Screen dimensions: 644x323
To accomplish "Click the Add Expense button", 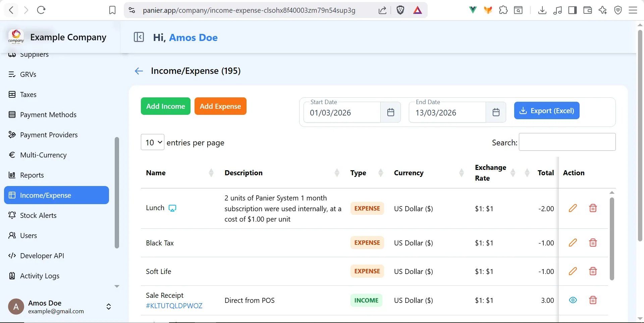I will click(x=220, y=106).
